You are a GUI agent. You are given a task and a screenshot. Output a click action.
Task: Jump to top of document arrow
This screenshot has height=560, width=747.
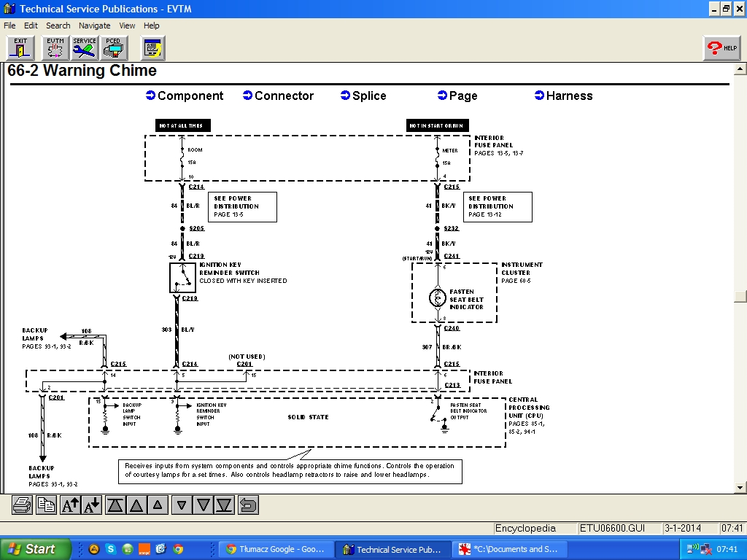115,505
